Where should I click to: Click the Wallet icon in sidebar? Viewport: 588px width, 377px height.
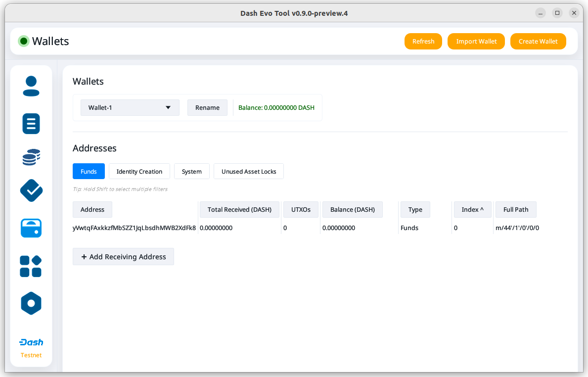click(31, 228)
